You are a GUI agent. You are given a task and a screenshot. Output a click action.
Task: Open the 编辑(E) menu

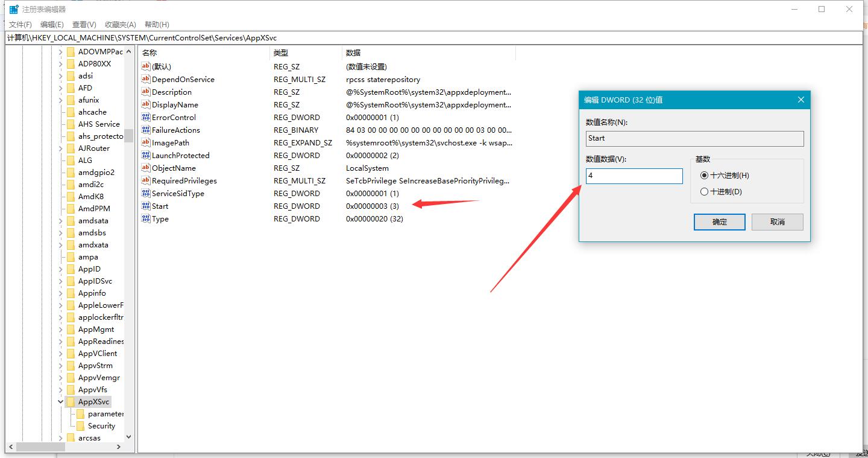tap(52, 25)
